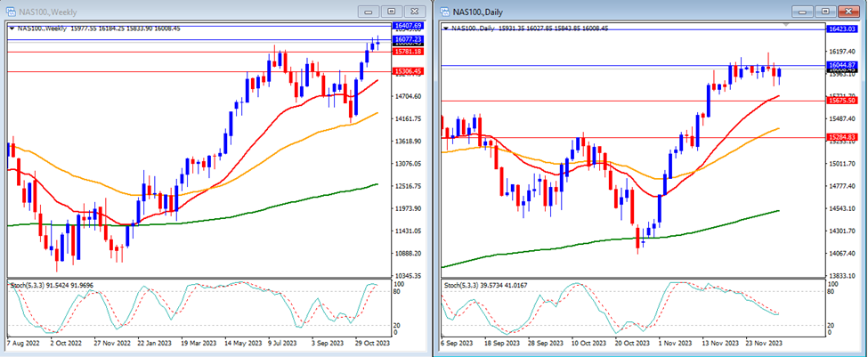The height and width of the screenshot is (357, 868).
Task: Minimize the NAS100 Daily chart window
Action: (x=803, y=11)
